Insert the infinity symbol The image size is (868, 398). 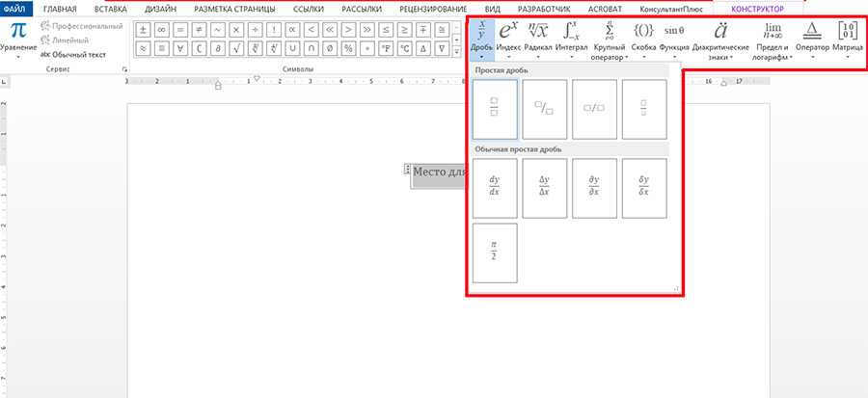(162, 30)
